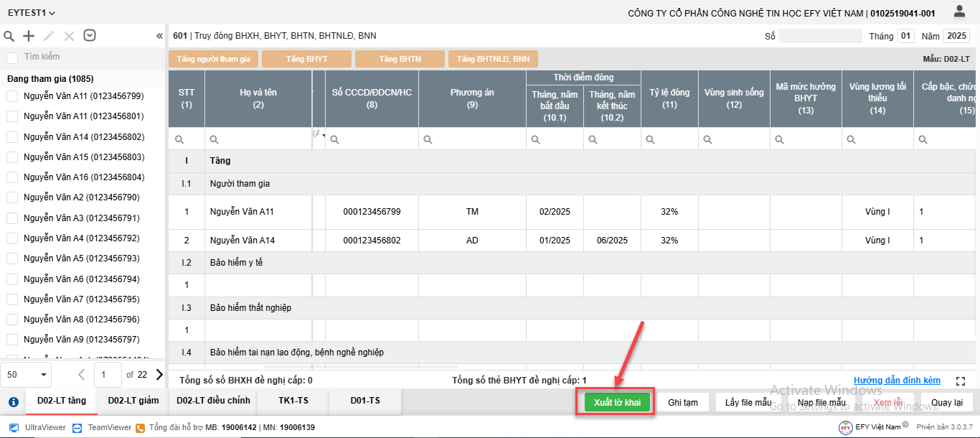Open the page size 50 dropdown
The width and height of the screenshot is (980, 438).
pos(27,374)
